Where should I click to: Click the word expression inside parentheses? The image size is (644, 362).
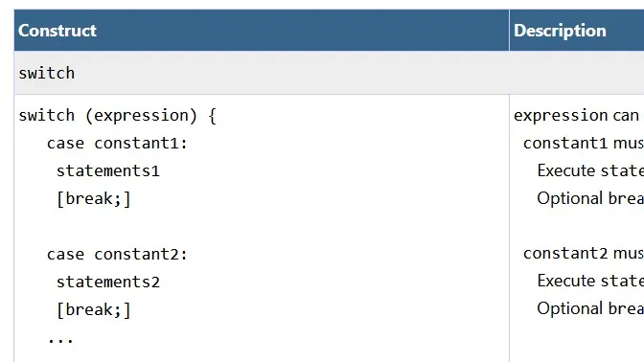pyautogui.click(x=141, y=116)
